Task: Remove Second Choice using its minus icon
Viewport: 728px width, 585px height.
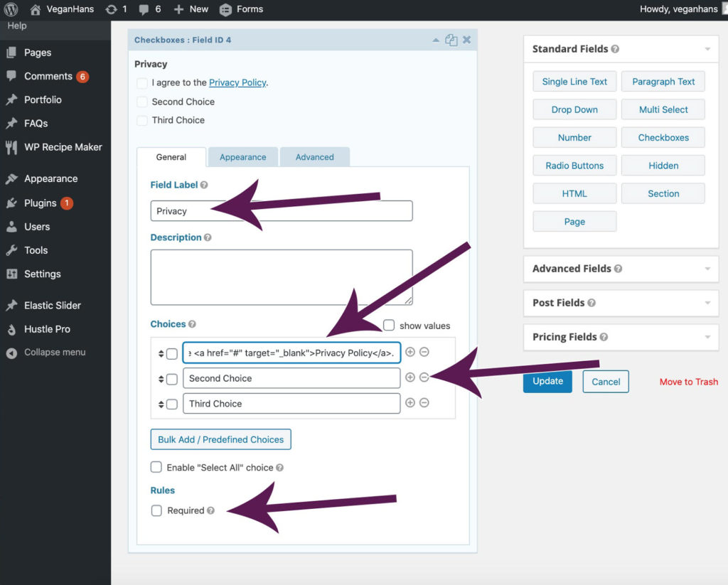Action: (424, 377)
